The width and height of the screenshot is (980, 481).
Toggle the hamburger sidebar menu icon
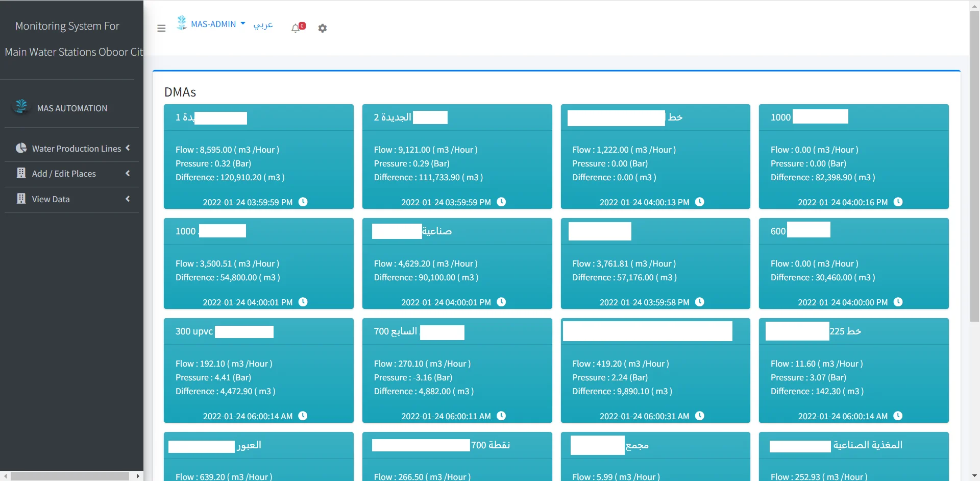coord(161,28)
